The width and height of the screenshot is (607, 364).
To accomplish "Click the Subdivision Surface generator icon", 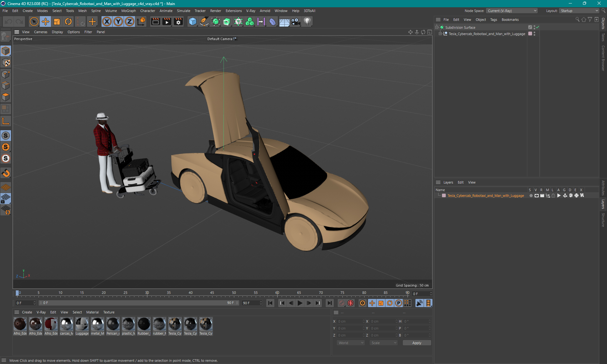I will [216, 21].
